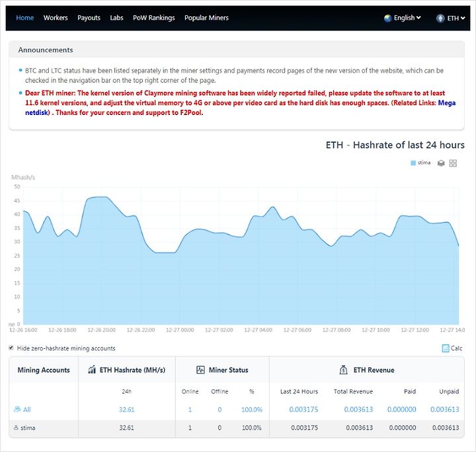Click the Unpaid column header

(x=449, y=391)
